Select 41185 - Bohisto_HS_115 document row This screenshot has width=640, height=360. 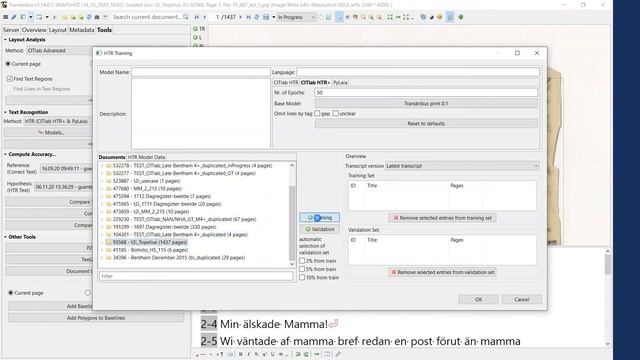click(x=150, y=250)
